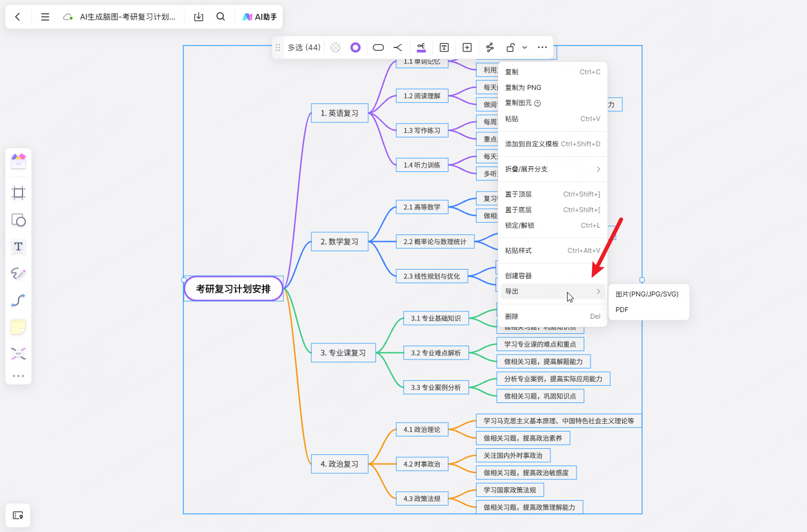
Task: Go back with the top-left arrow
Action: pyautogui.click(x=18, y=17)
